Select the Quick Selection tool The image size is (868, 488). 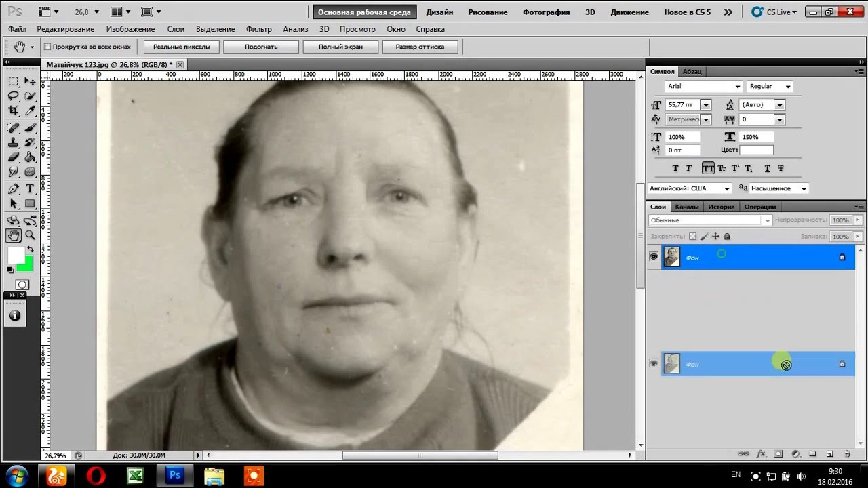[x=31, y=96]
